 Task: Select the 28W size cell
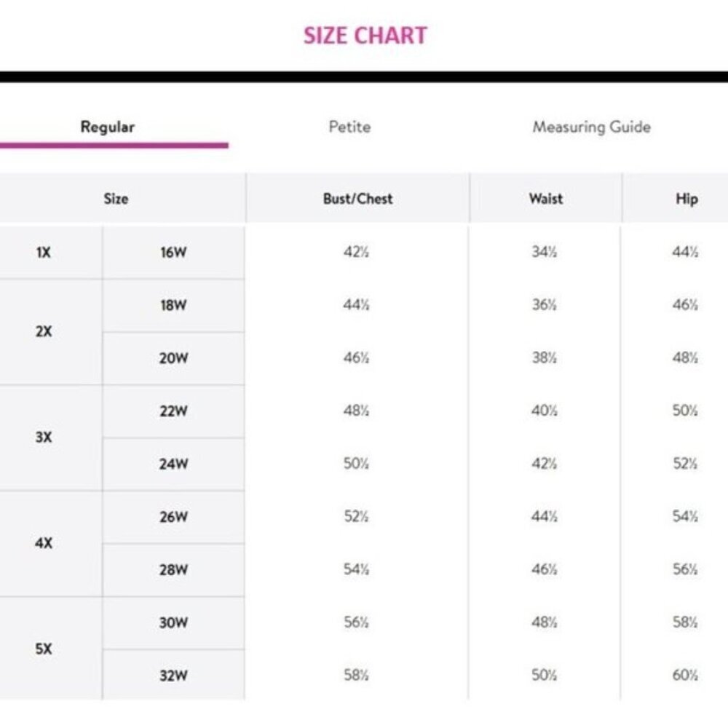point(173,570)
